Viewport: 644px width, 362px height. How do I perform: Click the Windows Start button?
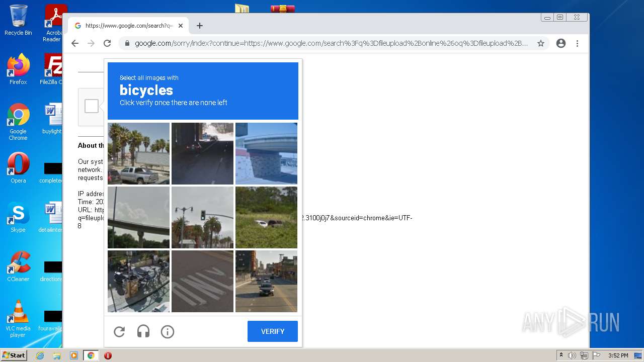[14, 355]
